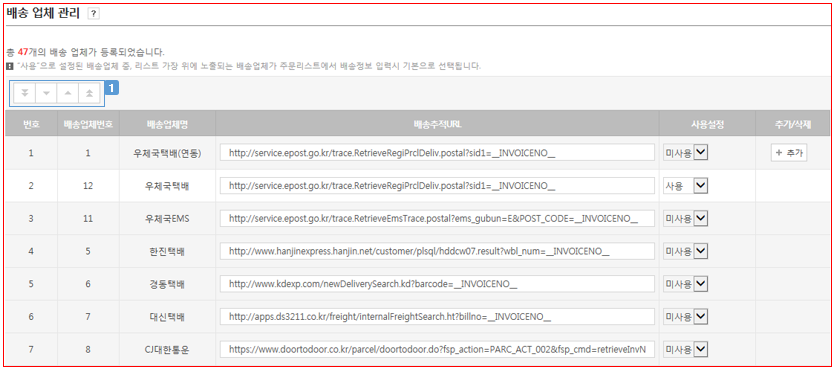Edit tracking URL field for CJ대한통운

(437, 349)
